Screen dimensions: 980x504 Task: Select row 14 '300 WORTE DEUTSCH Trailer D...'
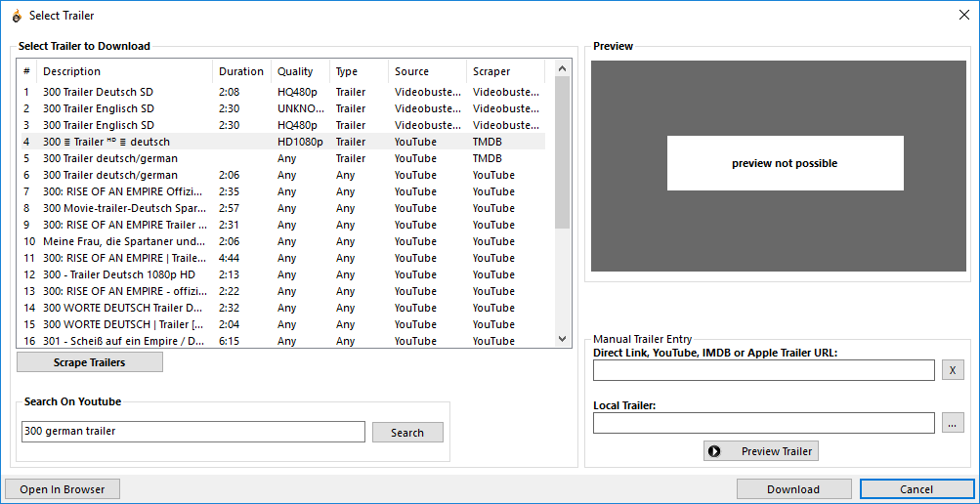[282, 308]
